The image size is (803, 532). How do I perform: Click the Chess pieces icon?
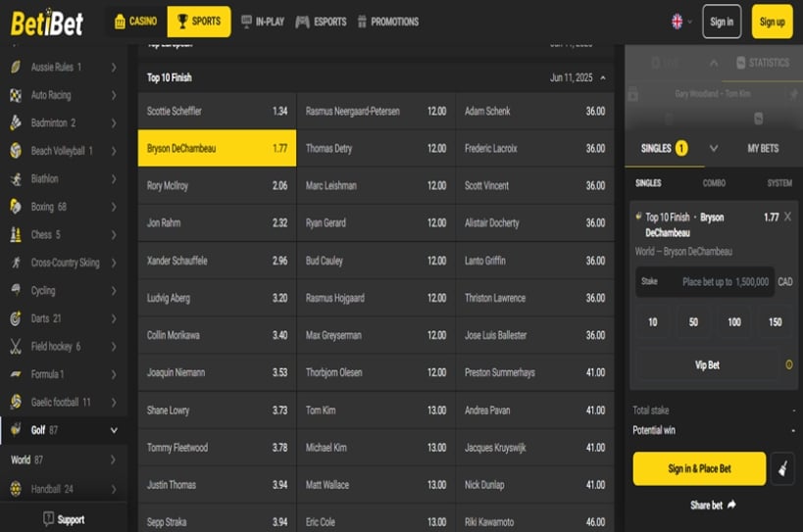tap(16, 234)
